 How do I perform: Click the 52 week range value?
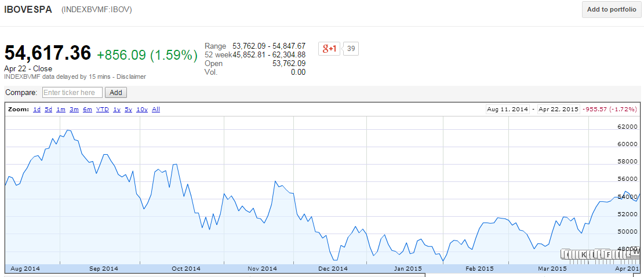[268, 55]
